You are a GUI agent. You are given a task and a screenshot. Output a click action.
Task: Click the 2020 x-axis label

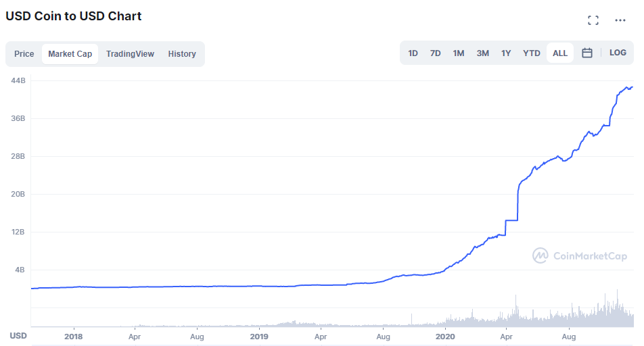click(445, 337)
